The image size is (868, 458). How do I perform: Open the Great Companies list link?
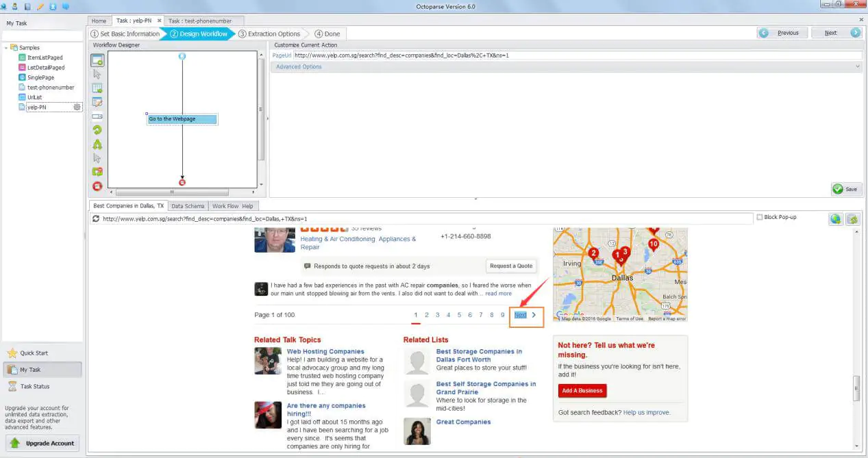(464, 422)
